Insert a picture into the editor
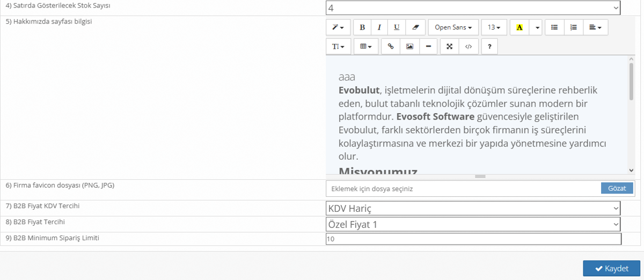Screen dimensions: 644x280 click(409, 47)
